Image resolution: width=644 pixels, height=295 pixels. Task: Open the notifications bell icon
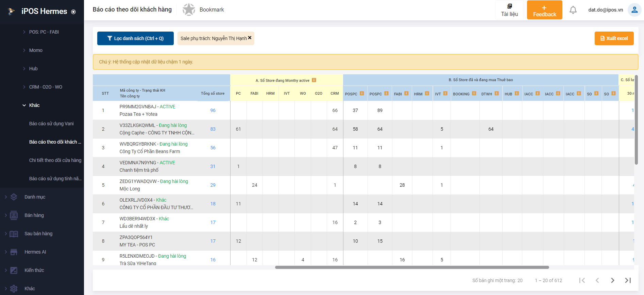tap(573, 10)
